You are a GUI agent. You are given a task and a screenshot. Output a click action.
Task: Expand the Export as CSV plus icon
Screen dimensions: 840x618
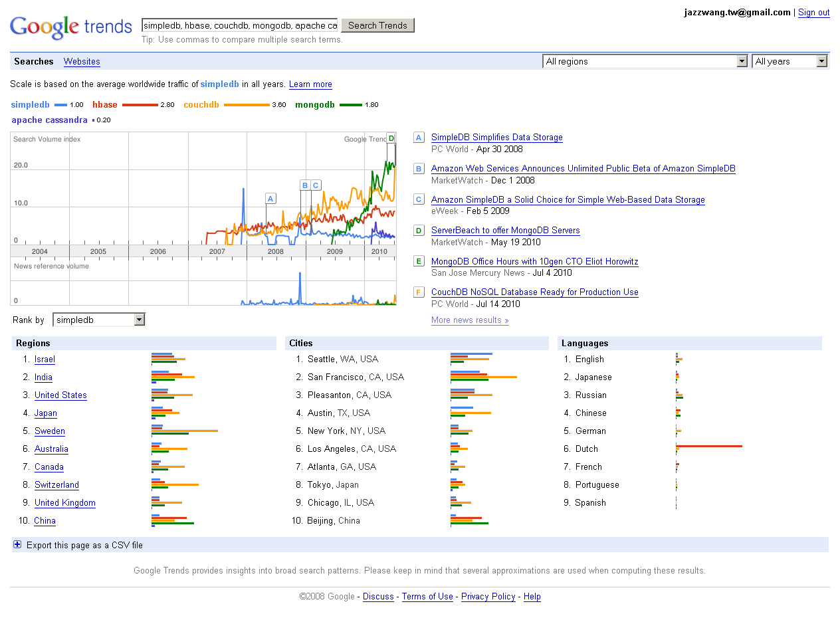(x=17, y=545)
